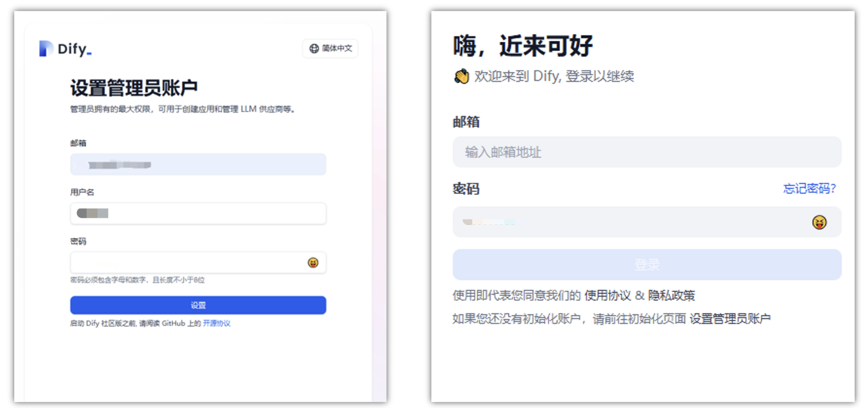The image size is (868, 411).
Task: Click the password requirement hint under 密码
Action: pyautogui.click(x=137, y=280)
